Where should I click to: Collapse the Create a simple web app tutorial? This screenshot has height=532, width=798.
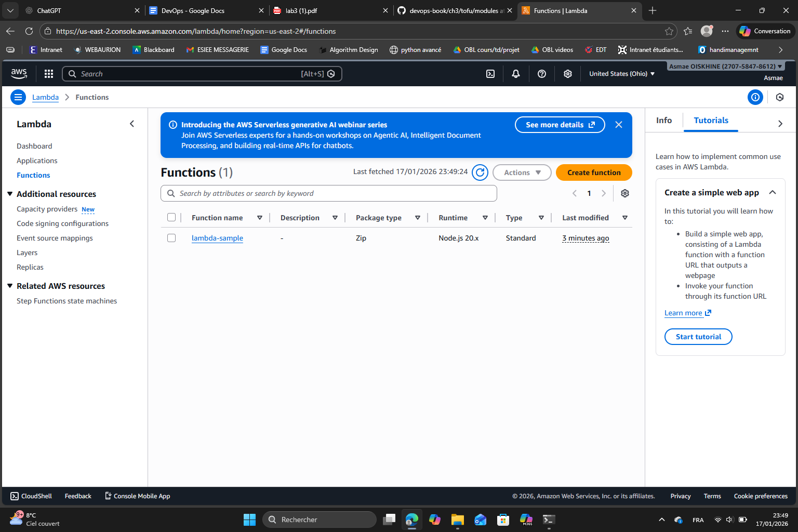tap(772, 192)
